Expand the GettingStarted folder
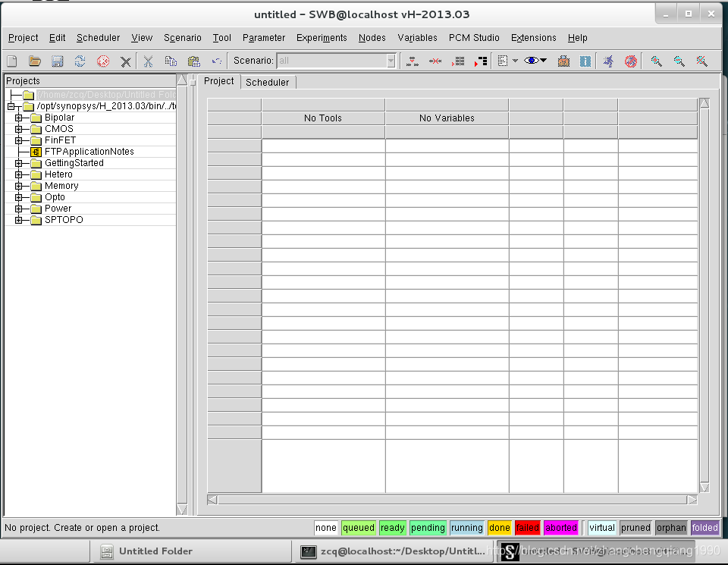Image resolution: width=728 pixels, height=565 pixels. (18, 163)
